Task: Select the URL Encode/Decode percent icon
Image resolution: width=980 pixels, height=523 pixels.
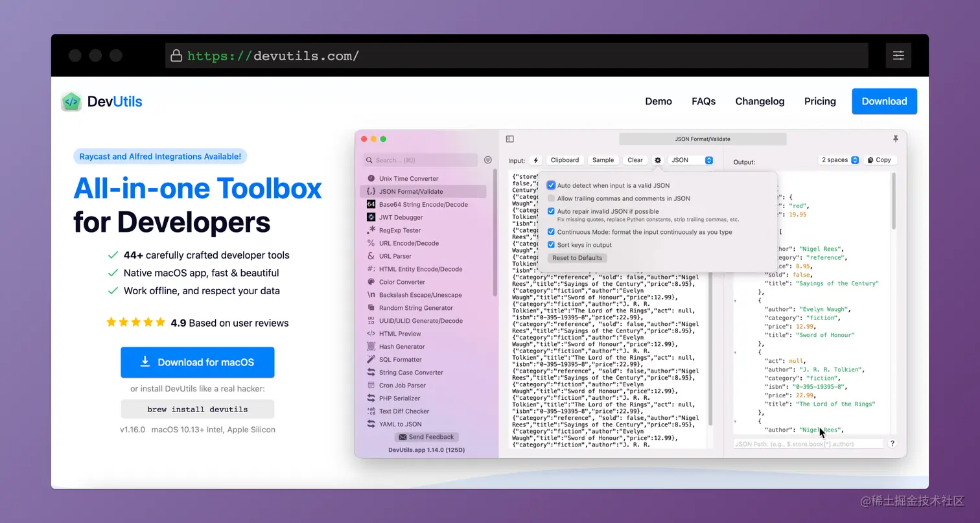Action: tap(371, 243)
